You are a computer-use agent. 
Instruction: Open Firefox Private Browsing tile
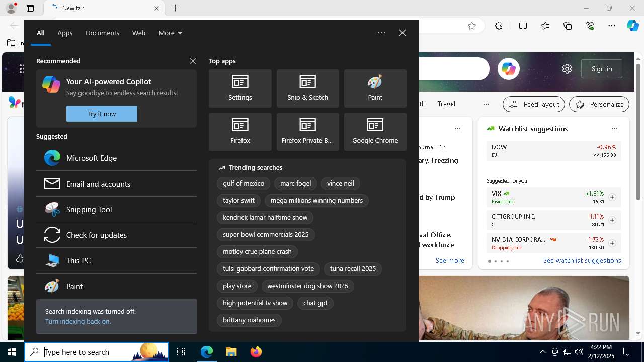tap(307, 132)
